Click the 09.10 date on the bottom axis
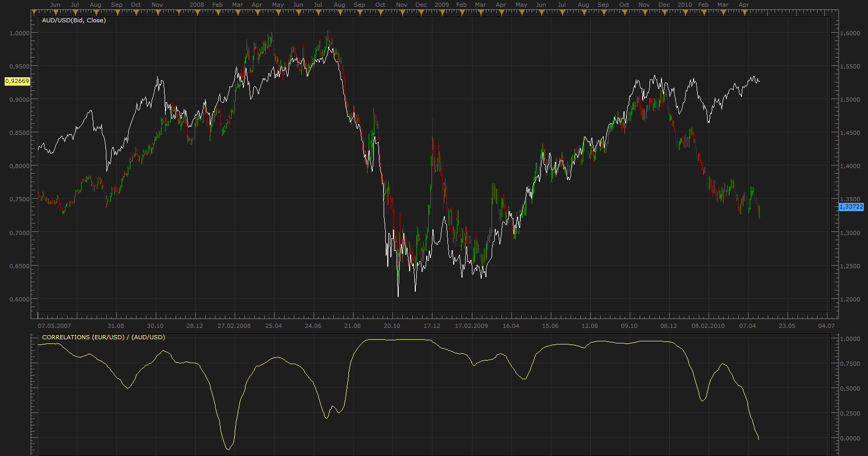 pyautogui.click(x=629, y=326)
